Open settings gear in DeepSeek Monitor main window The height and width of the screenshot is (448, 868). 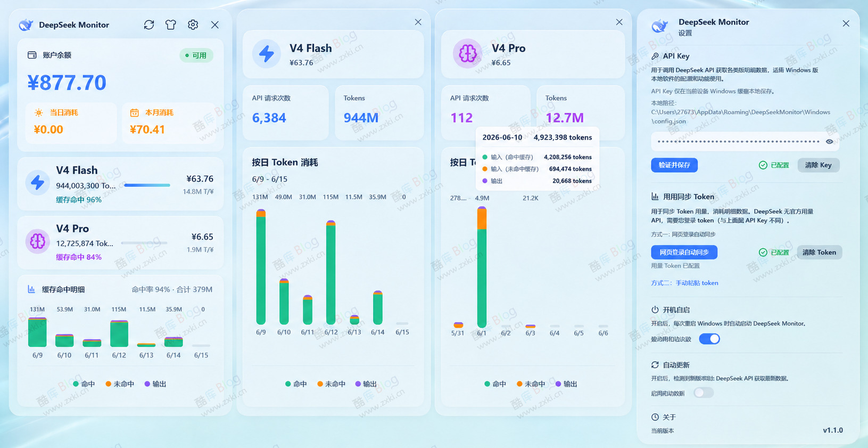click(x=193, y=25)
